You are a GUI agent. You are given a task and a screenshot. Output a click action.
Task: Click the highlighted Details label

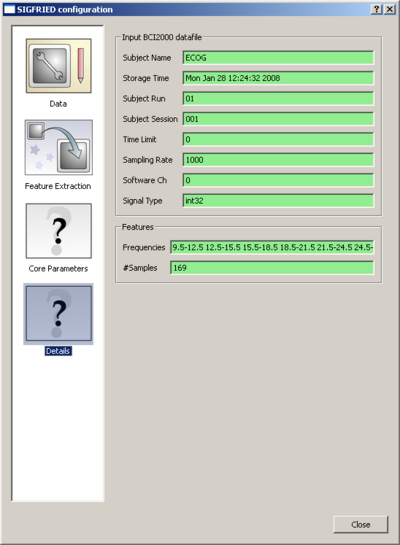click(x=58, y=351)
